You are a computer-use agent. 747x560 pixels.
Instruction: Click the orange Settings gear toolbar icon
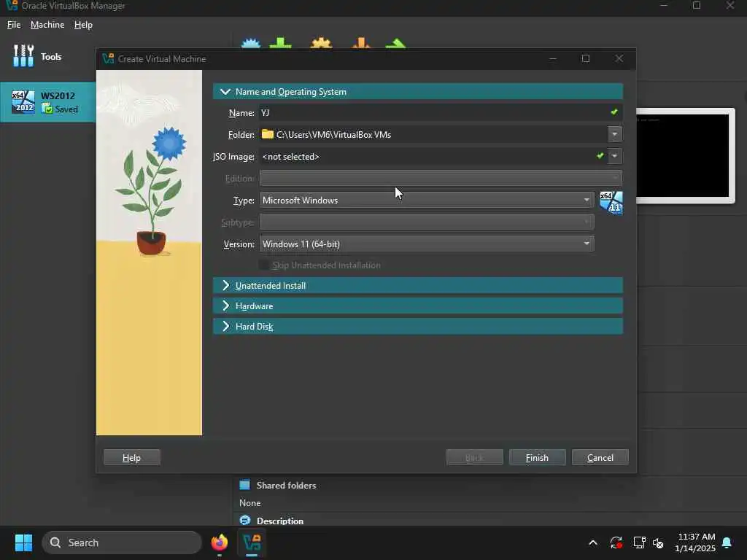pos(321,43)
